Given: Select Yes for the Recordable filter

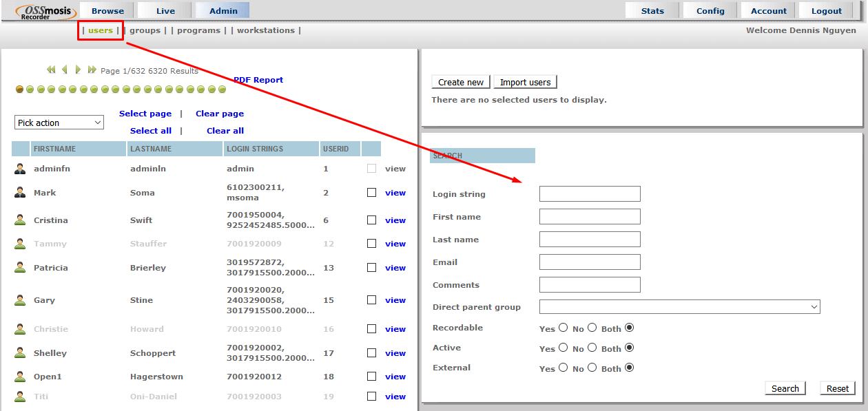Looking at the screenshot, I should pos(564,328).
